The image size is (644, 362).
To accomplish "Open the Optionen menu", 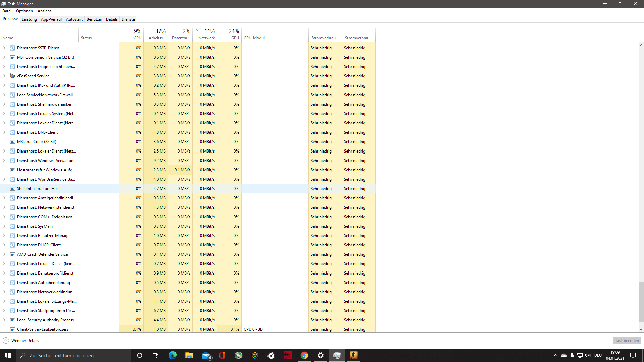I will [x=24, y=11].
